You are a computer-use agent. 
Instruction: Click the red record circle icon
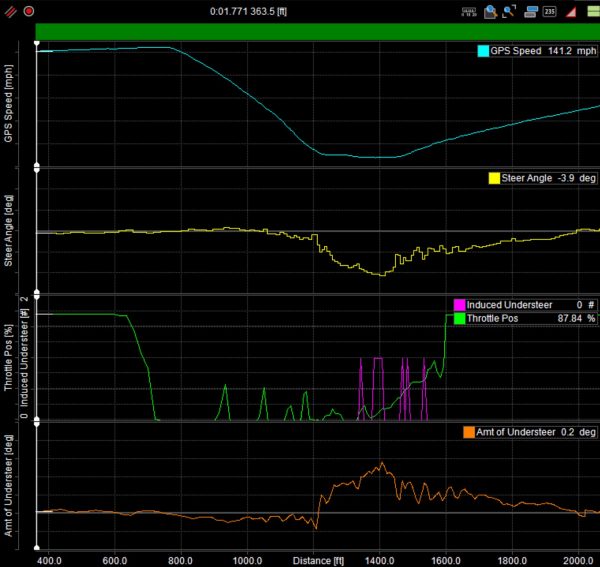[29, 11]
